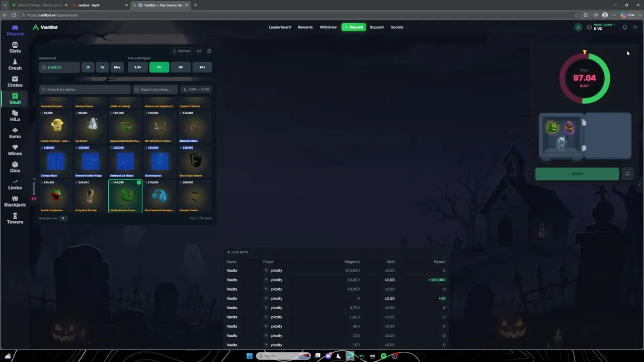The width and height of the screenshot is (644, 362).
Task: Select the 1.5× multiplier
Action: coord(137,67)
